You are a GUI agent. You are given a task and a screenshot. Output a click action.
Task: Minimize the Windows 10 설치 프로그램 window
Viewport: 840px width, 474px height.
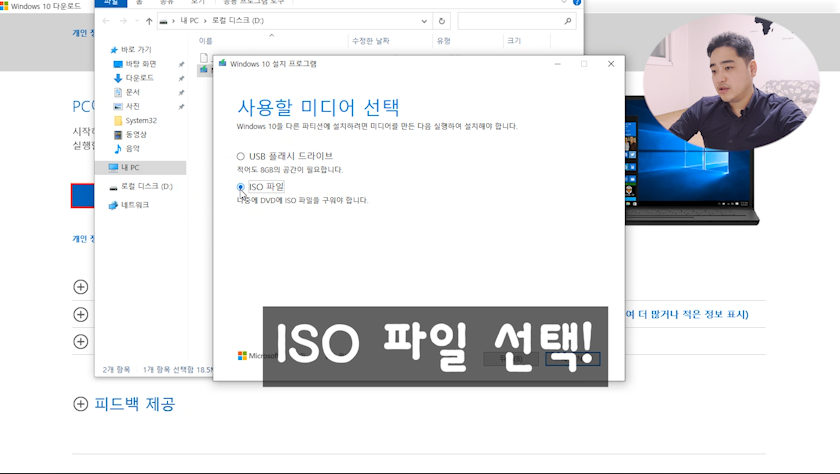coord(557,64)
